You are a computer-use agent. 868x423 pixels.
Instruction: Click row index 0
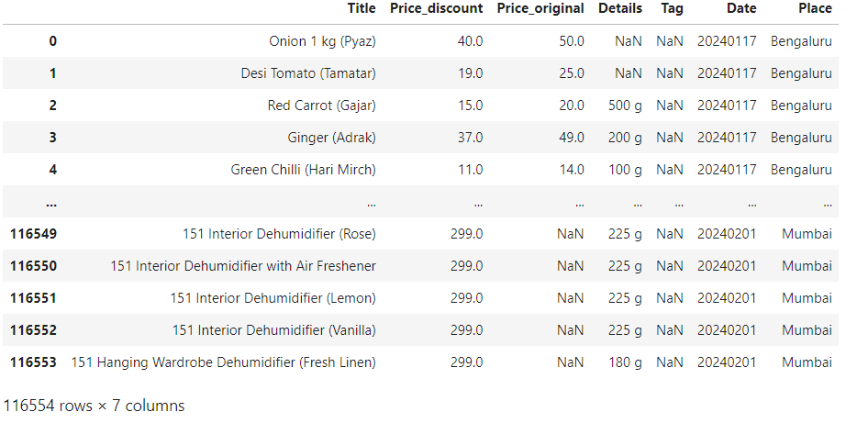[52, 41]
